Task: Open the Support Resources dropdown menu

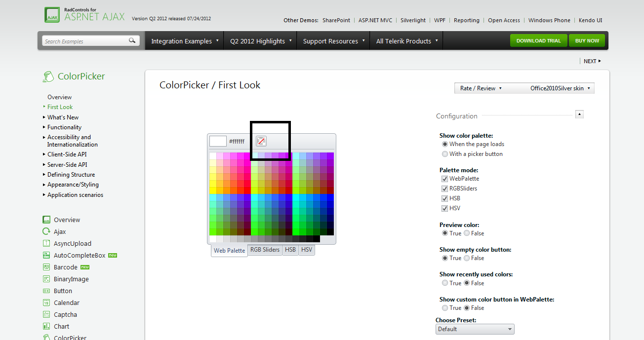Action: coord(333,41)
